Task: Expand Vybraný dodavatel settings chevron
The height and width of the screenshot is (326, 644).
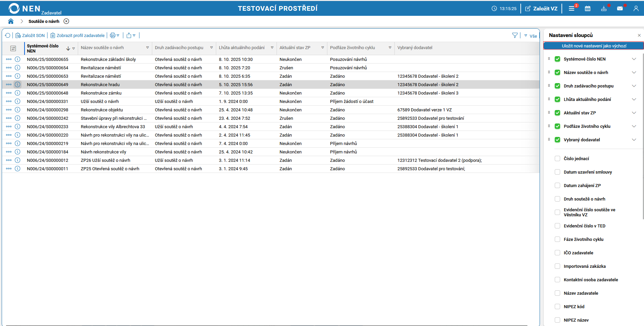Action: 634,140
